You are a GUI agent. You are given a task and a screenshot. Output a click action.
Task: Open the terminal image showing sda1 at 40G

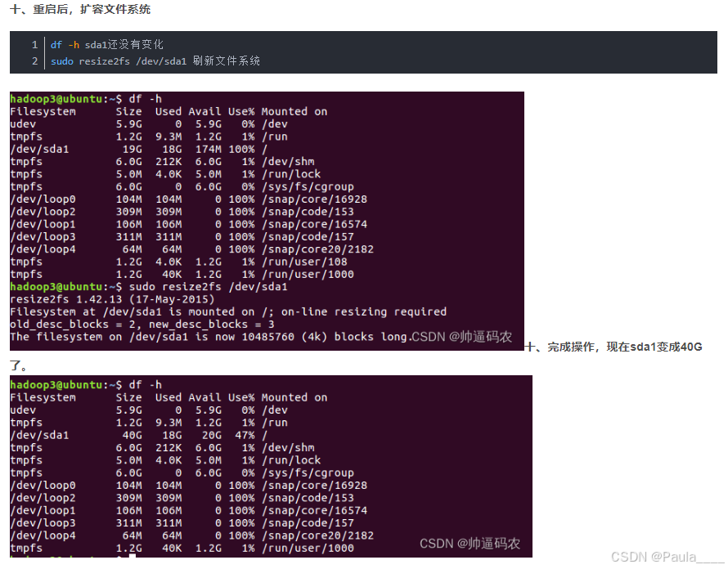pos(271,467)
